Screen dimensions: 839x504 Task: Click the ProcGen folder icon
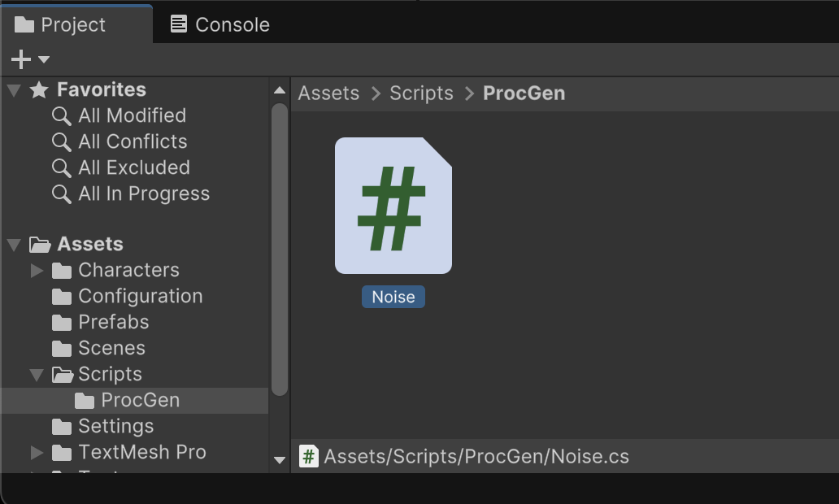(x=85, y=400)
